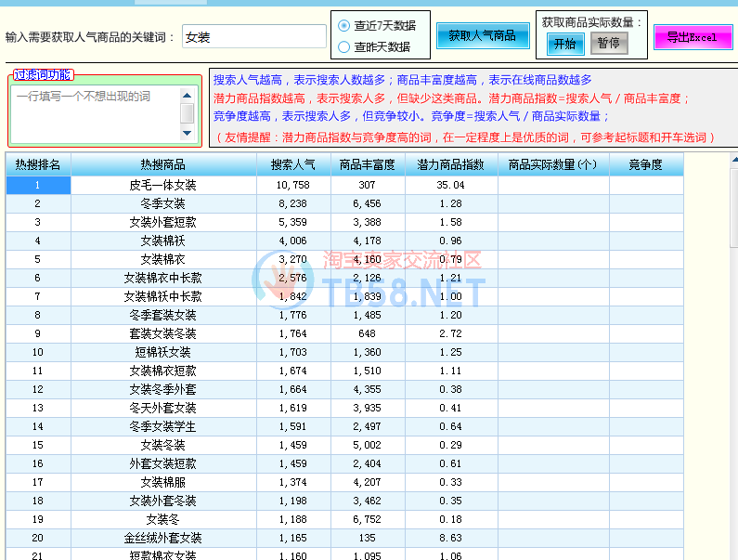
Task: Click the 女装冬装 product cell
Action: coord(163,445)
